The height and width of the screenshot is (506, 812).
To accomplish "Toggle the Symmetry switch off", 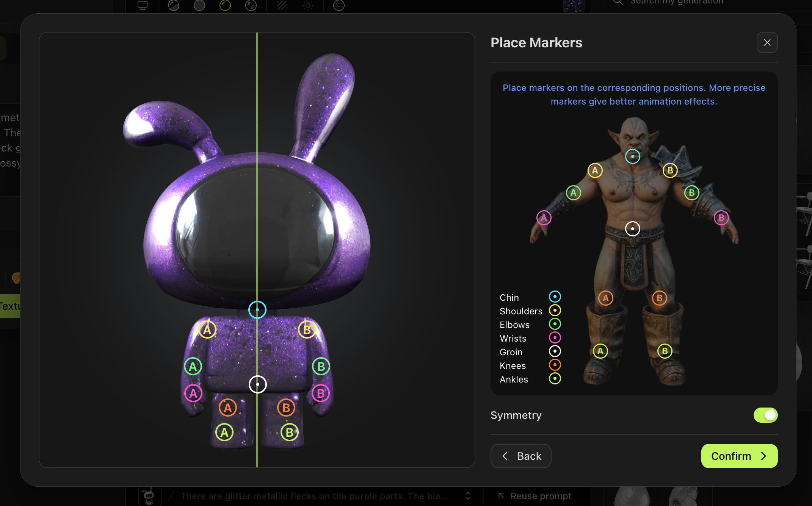I will tap(765, 415).
